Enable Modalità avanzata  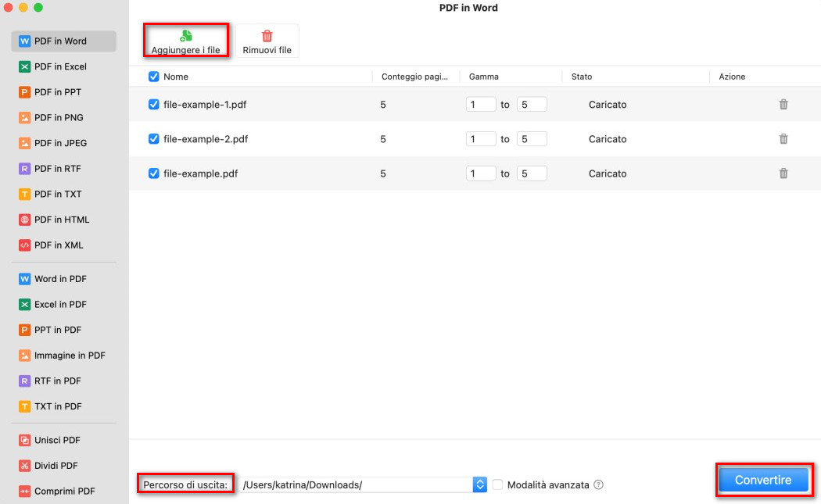pos(497,484)
